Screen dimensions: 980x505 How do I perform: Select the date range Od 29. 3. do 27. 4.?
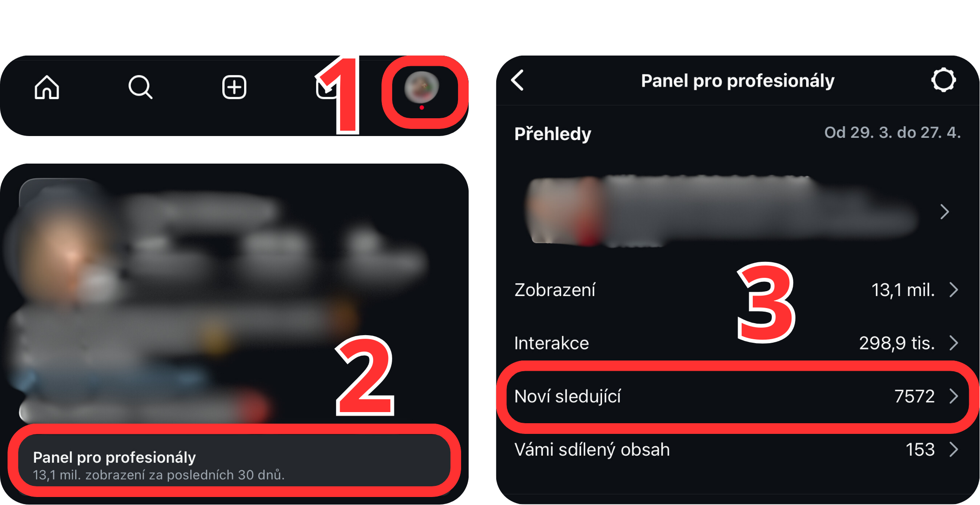pos(892,132)
